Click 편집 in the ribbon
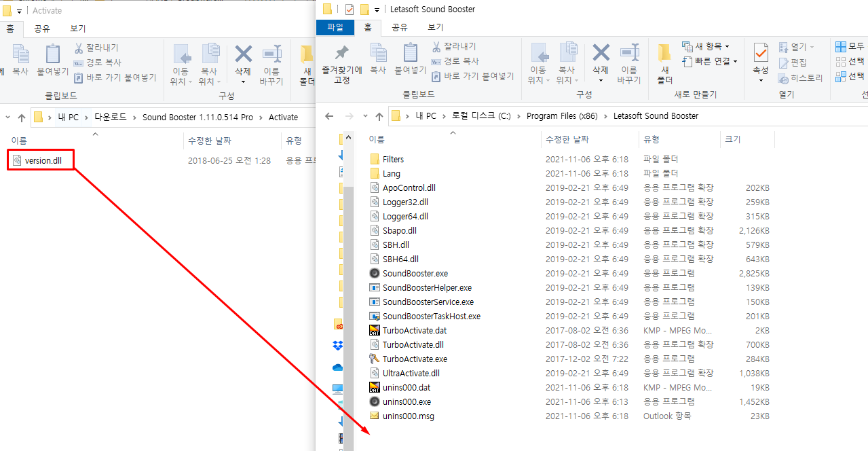The height and width of the screenshot is (451, 868). [793, 62]
